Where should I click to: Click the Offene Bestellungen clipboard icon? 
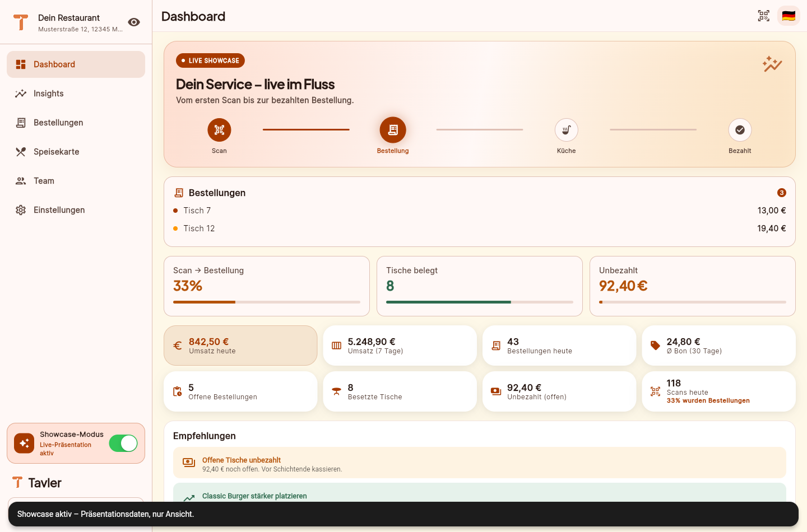click(x=177, y=391)
